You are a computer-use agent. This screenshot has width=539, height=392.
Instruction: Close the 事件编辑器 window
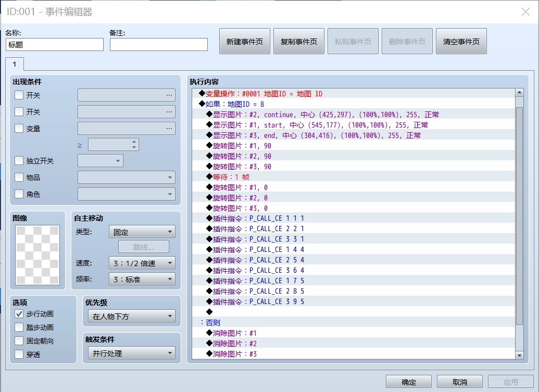[525, 12]
